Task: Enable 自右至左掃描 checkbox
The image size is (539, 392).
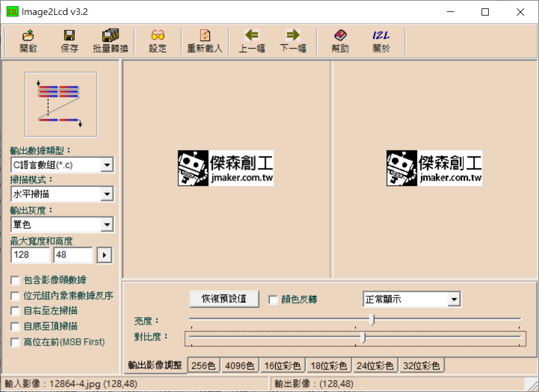Action: tap(15, 311)
